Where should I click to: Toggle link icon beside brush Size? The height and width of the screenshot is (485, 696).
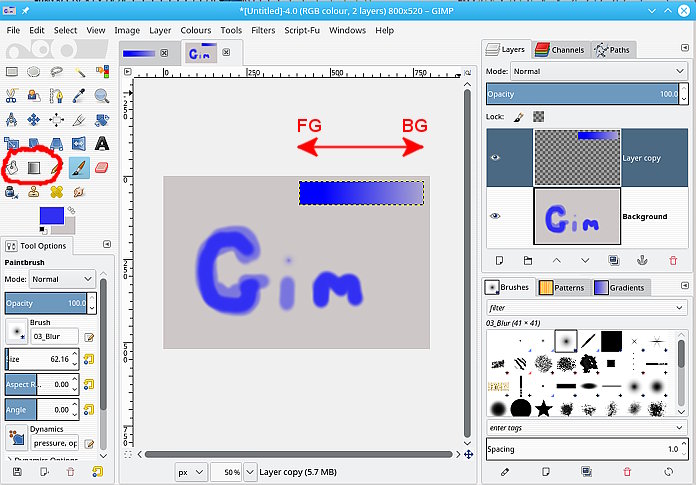89,359
